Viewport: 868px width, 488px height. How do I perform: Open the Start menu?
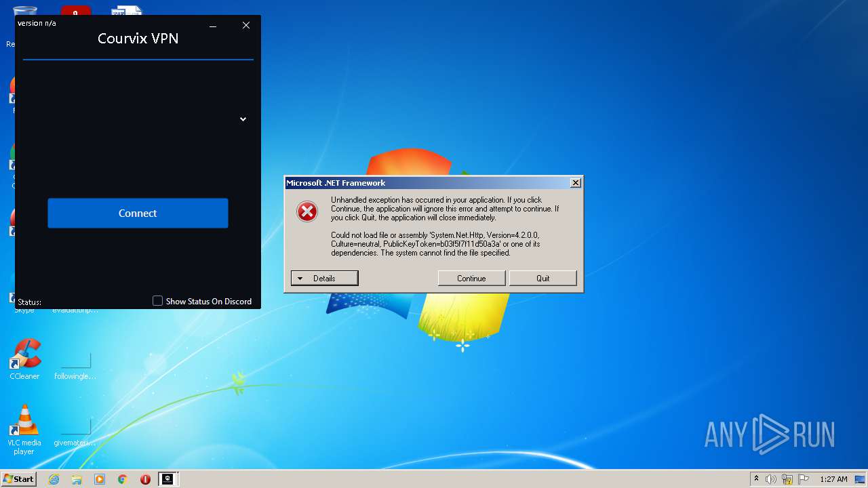(x=18, y=479)
